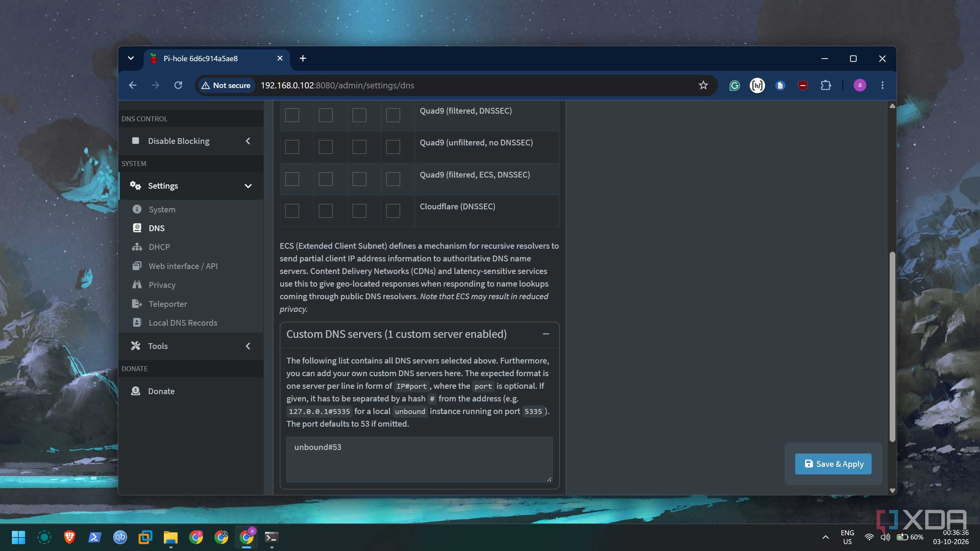
Task: Open File Explorer from the taskbar
Action: point(171,537)
